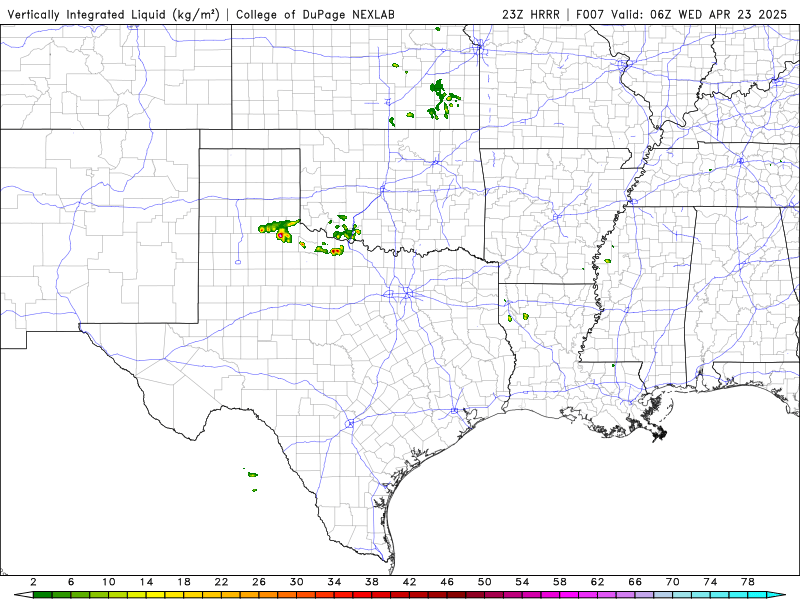800x600 pixels.
Task: Click the colorbar label "66"
Action: (635, 582)
